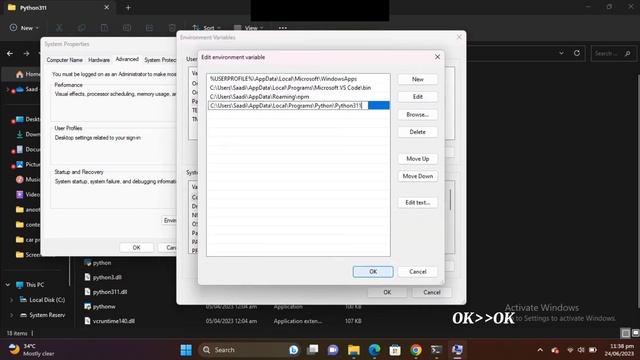640x360 pixels.
Task: Click the Delete button
Action: coord(417,132)
